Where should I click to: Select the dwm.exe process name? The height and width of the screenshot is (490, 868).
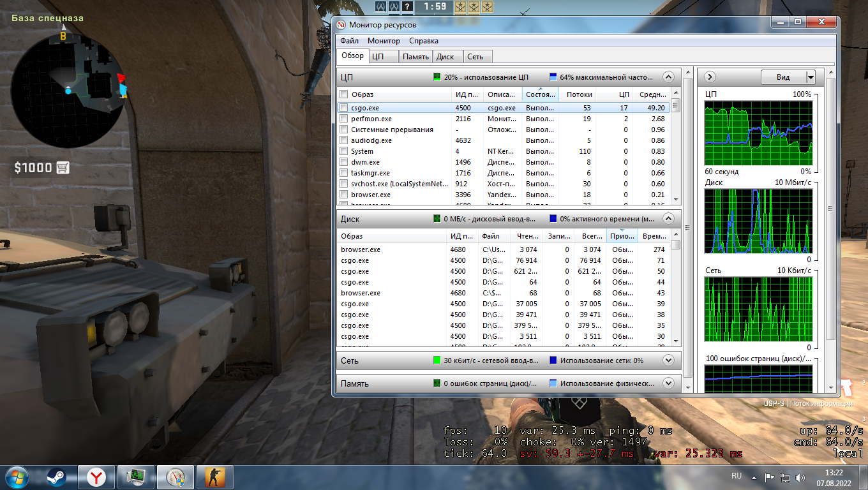coord(364,162)
